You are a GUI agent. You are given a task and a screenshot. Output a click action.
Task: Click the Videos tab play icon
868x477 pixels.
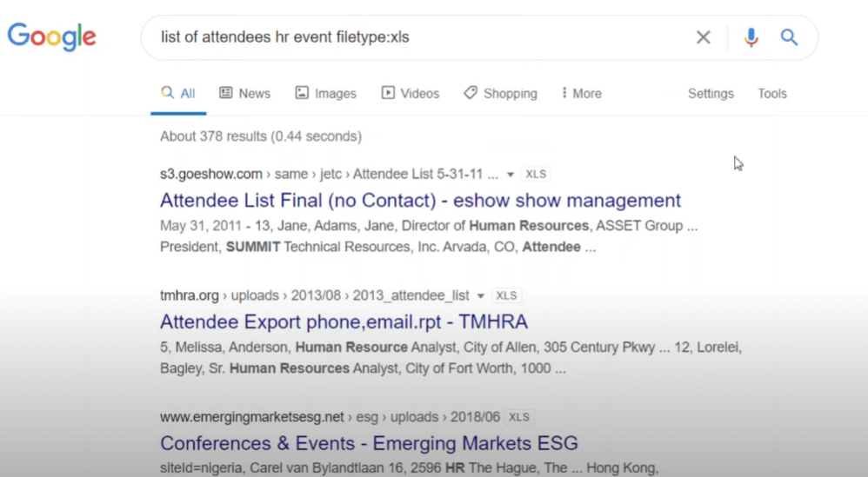point(388,92)
